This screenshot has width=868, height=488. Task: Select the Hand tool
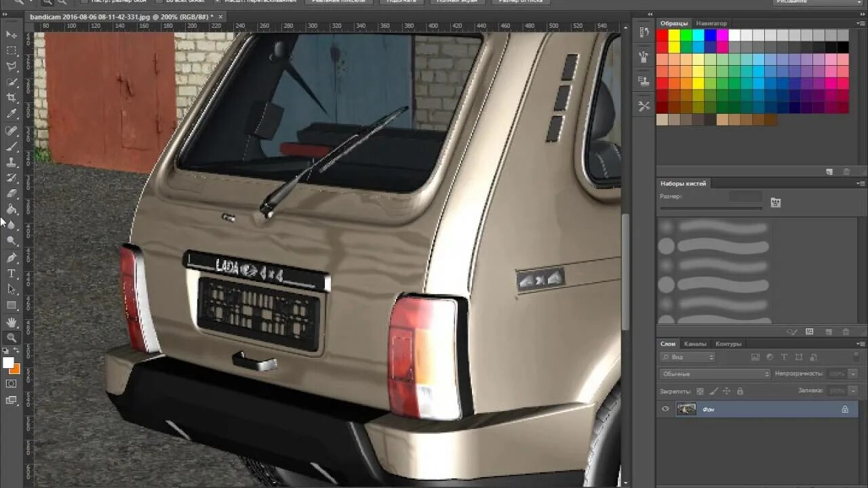coord(12,322)
